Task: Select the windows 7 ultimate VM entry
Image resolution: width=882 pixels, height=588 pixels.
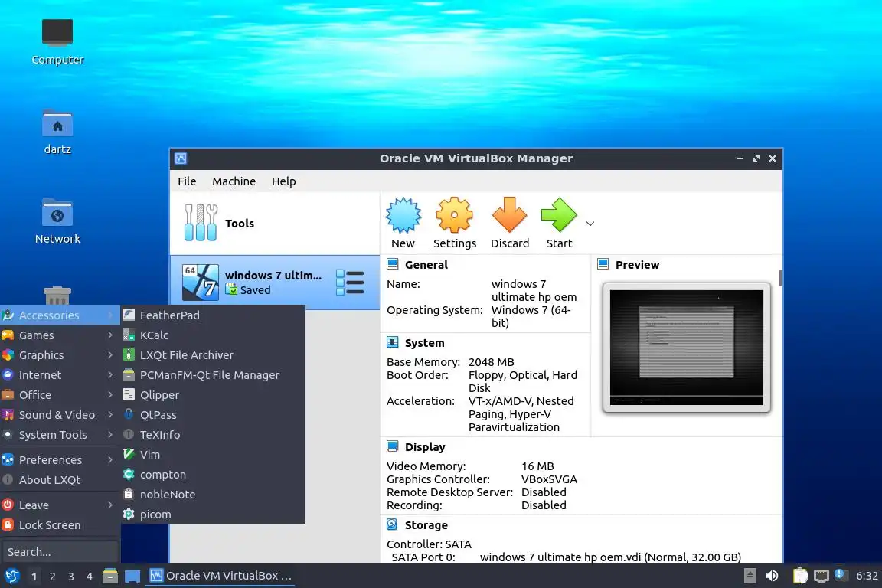Action: (x=275, y=283)
